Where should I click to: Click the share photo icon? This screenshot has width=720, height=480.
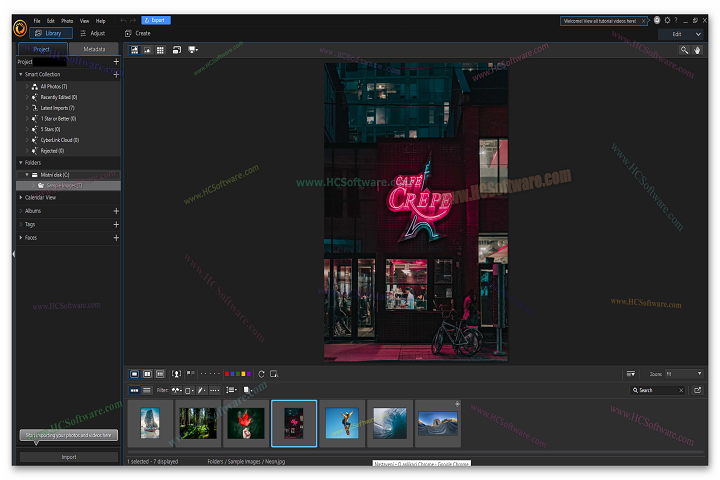[698, 390]
